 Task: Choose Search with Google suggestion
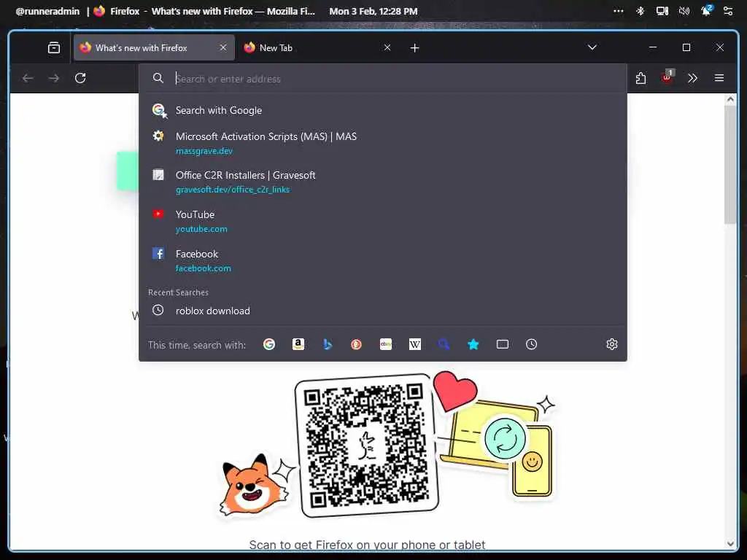point(382,111)
